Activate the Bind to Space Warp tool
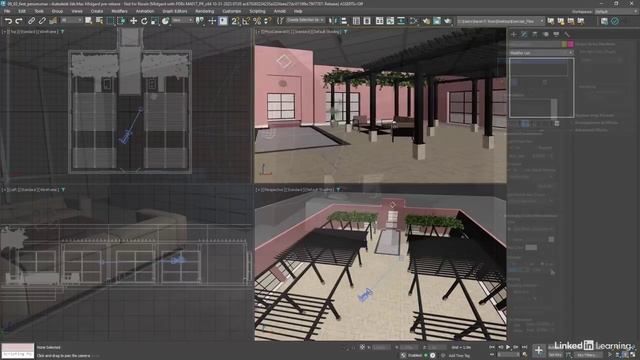The image size is (640, 360). click(x=53, y=20)
